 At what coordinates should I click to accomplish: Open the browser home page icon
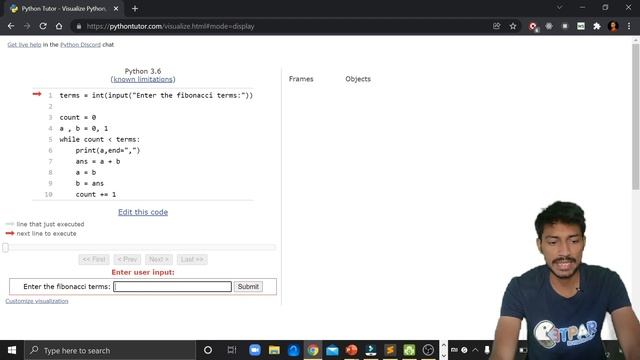(x=59, y=26)
